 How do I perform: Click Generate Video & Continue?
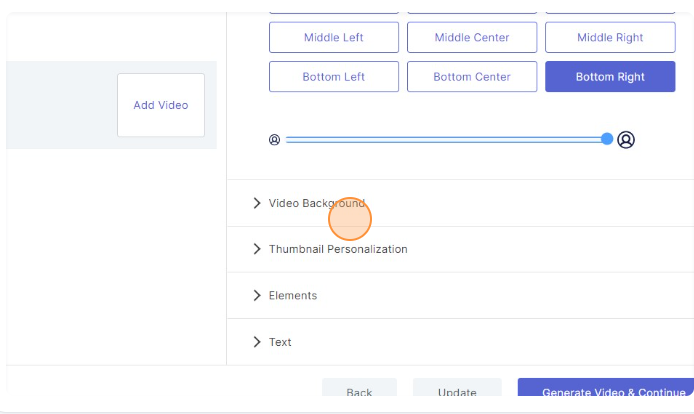click(x=606, y=392)
